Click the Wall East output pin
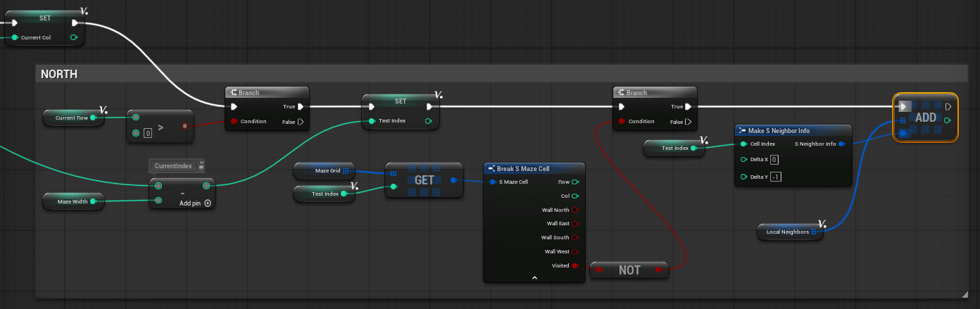Screen dimensions: 980x309 tap(575, 223)
